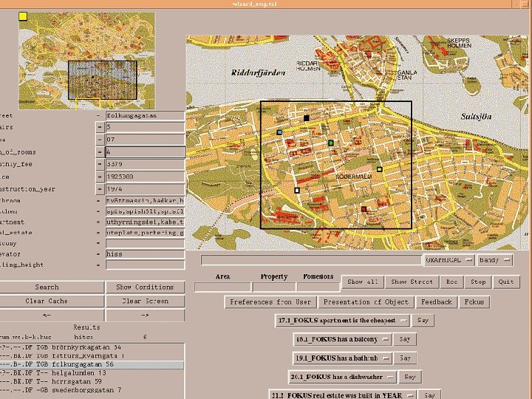Click the Fokus button
Image resolution: width=532 pixels, height=399 pixels.
pos(474,302)
